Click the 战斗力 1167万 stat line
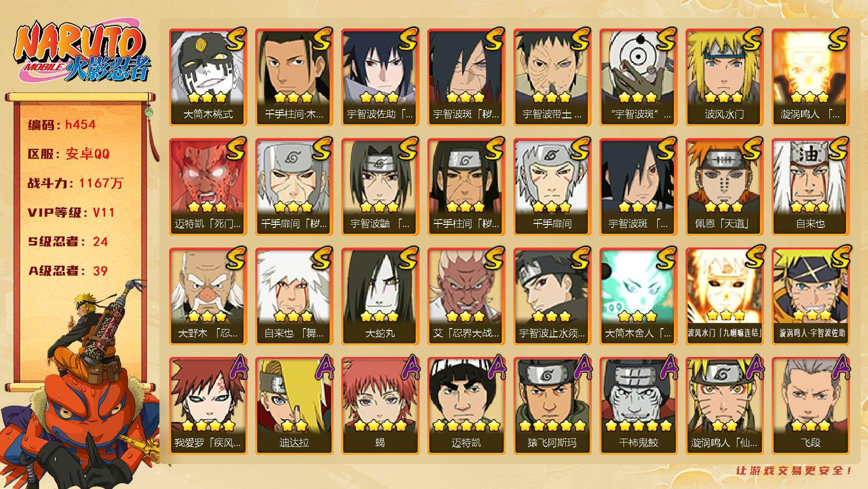This screenshot has height=489, width=868. tap(75, 183)
